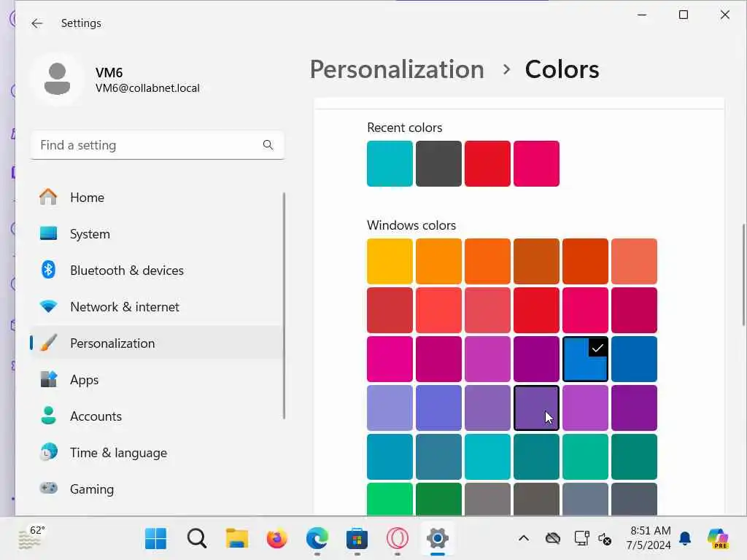
Task: Open Bluetooth & devices settings
Action: tap(126, 271)
